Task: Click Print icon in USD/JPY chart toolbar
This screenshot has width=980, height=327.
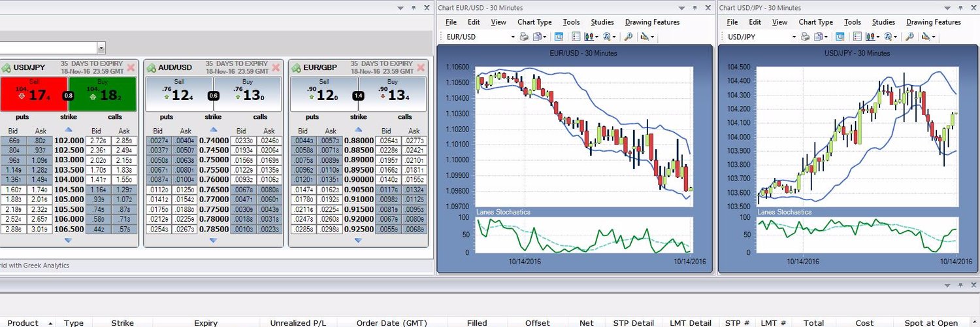Action: [x=806, y=37]
